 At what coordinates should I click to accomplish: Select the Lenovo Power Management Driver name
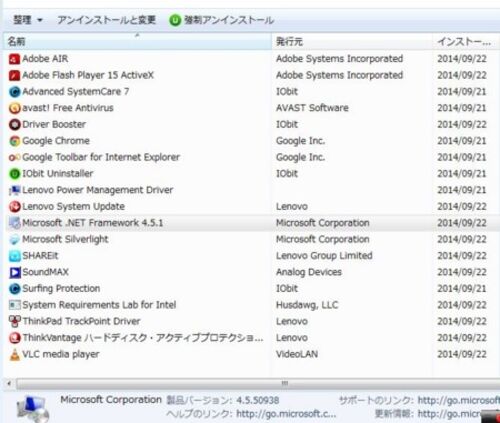tap(98, 190)
